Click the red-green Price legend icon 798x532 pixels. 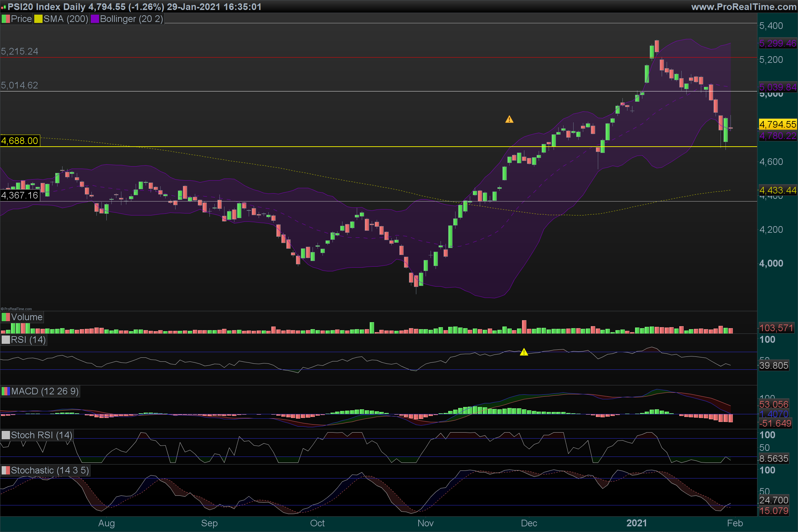click(x=5, y=19)
